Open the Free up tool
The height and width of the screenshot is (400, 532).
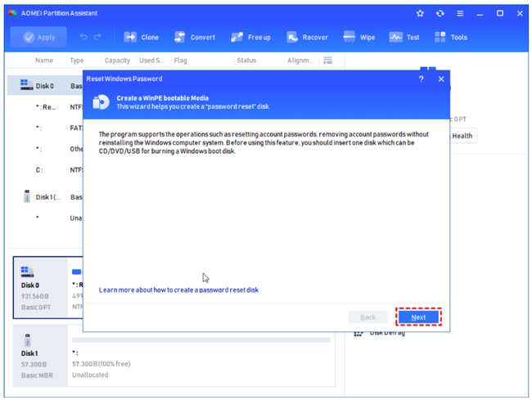point(250,37)
